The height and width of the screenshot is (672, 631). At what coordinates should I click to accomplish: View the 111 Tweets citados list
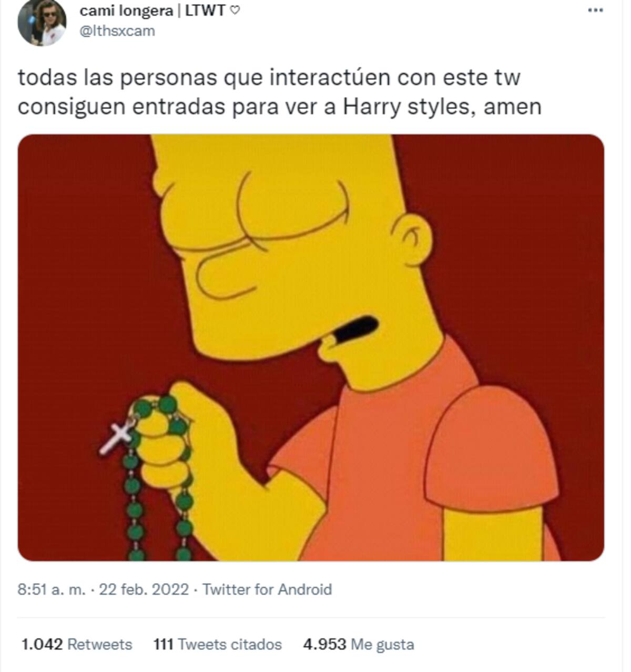pos(218,644)
